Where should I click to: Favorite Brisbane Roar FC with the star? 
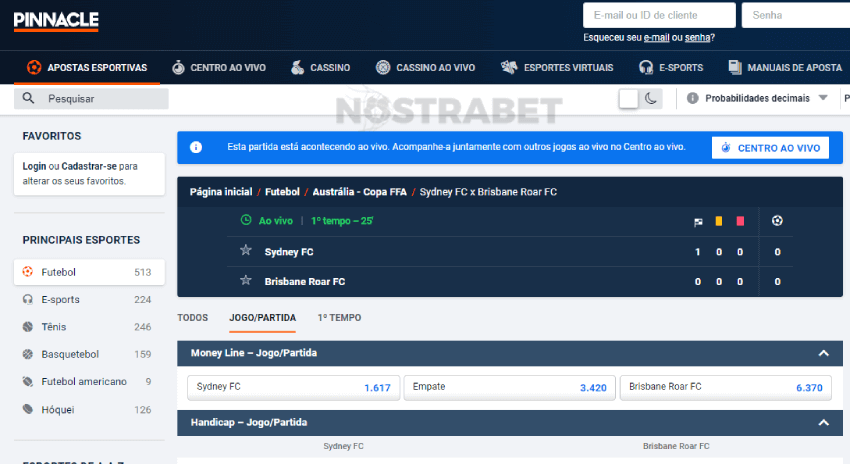pyautogui.click(x=246, y=280)
